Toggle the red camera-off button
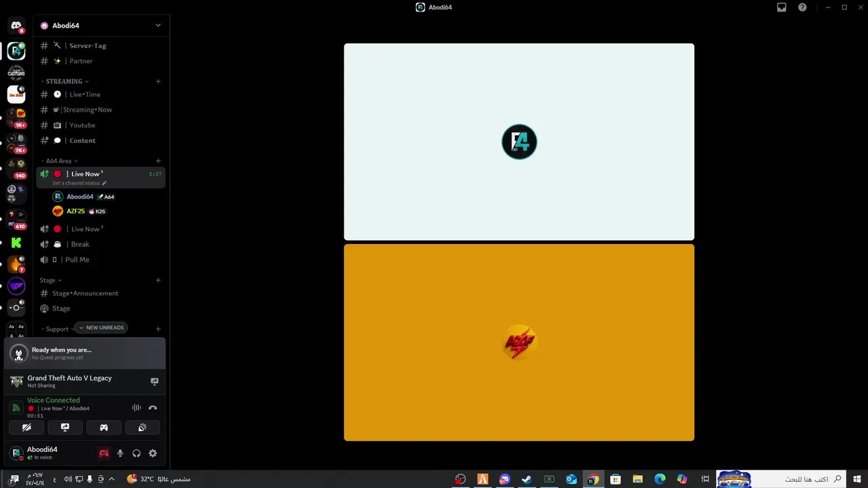Image resolution: width=868 pixels, height=488 pixels. pos(104,453)
